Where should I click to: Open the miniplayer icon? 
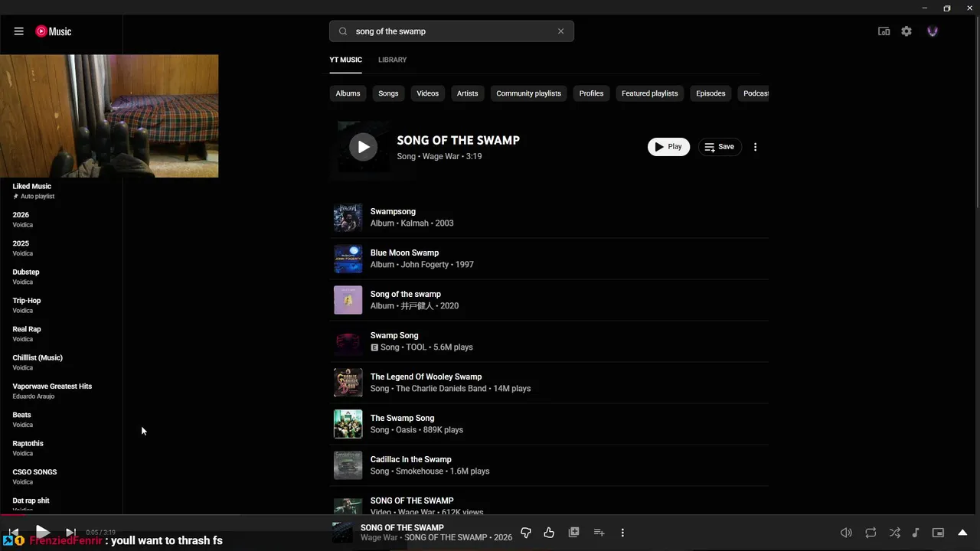(x=938, y=533)
